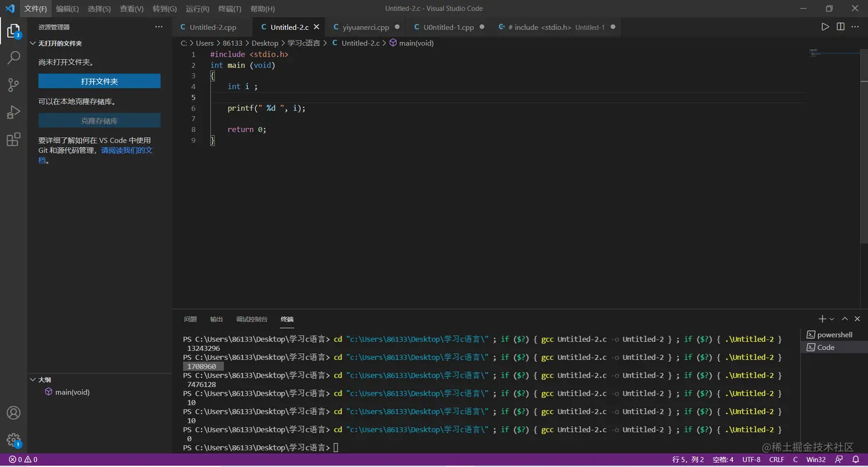Click the notifications bell in status bar
Image resolution: width=868 pixels, height=467 pixels.
pos(855,460)
